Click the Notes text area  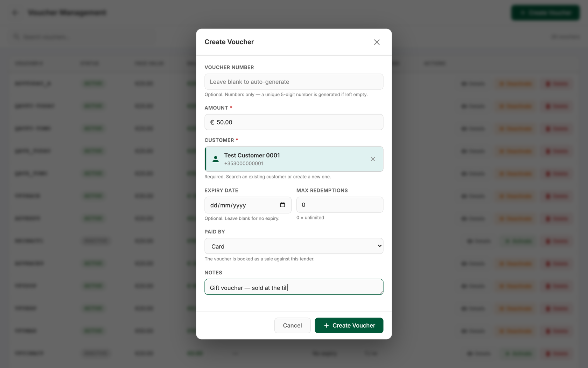(294, 287)
